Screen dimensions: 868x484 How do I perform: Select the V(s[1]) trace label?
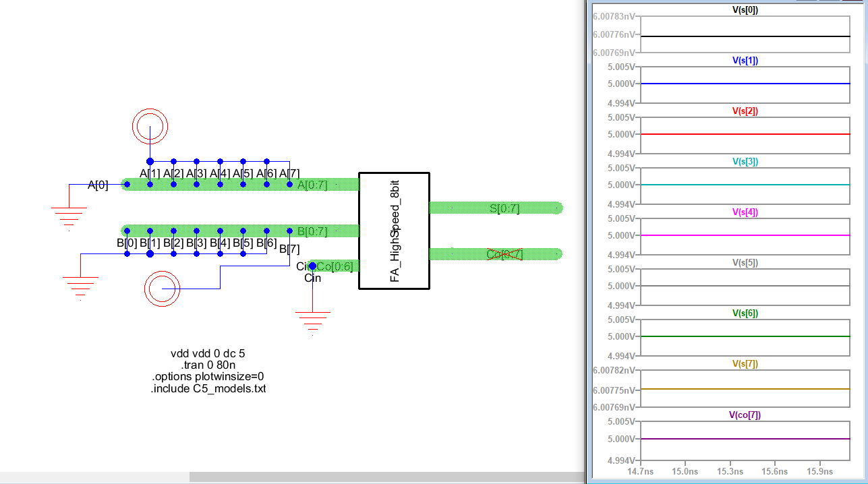point(745,61)
